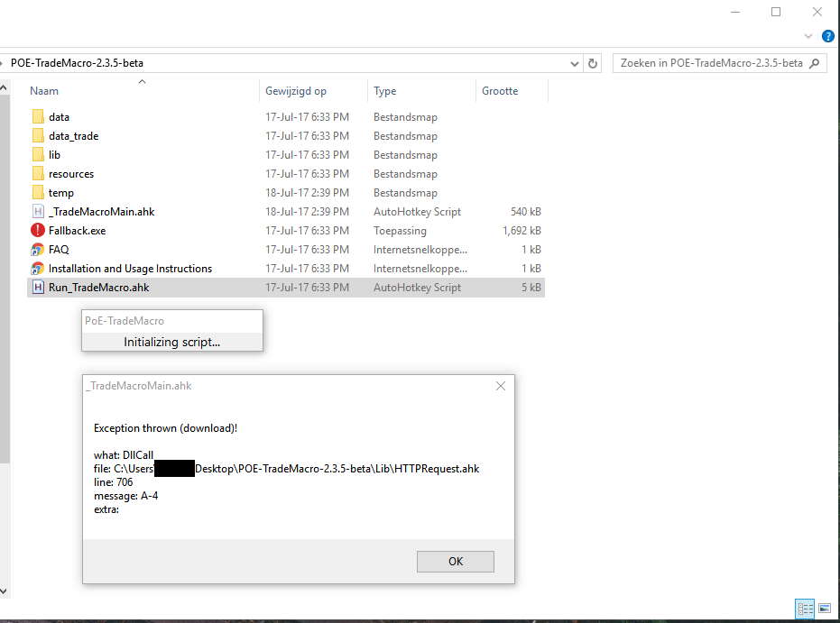Click the refresh button beside the address bar
840x623 pixels.
click(593, 63)
